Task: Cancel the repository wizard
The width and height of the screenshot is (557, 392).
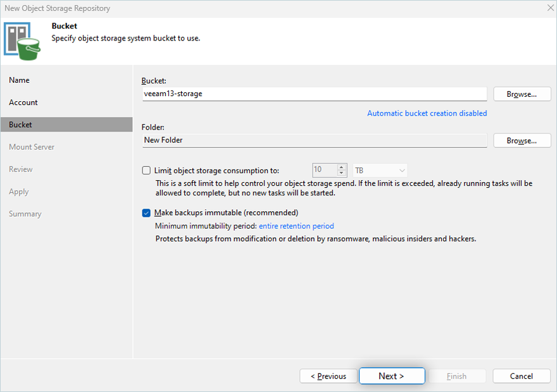Action: tap(521, 376)
